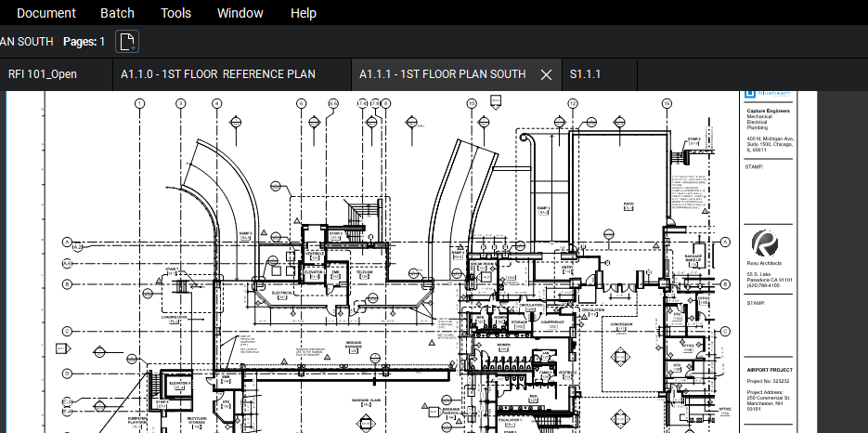Click the new page icon beside Pages
Screen dimensions: 868x433
point(128,41)
